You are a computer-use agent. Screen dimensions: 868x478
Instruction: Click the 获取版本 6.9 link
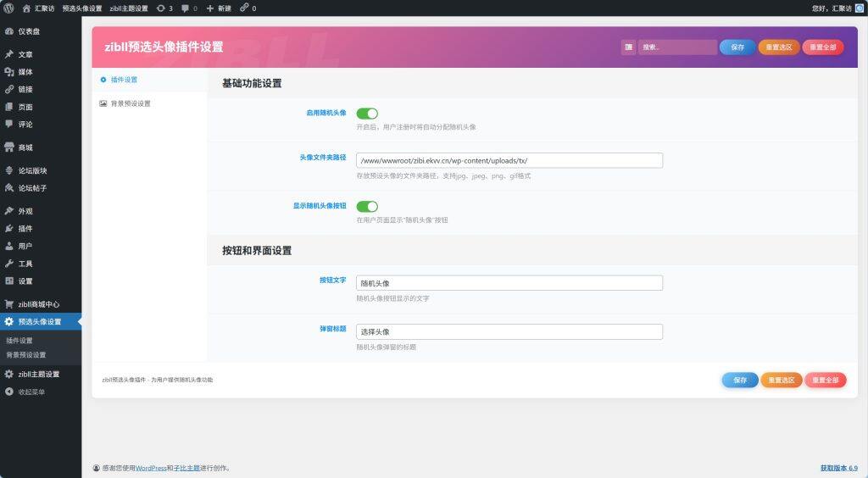pos(838,468)
